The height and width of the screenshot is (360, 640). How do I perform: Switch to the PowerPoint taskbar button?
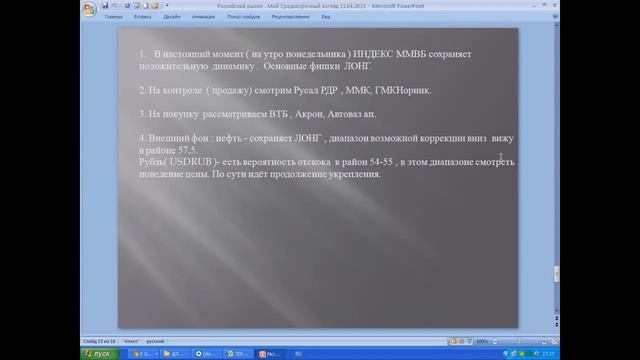269,354
